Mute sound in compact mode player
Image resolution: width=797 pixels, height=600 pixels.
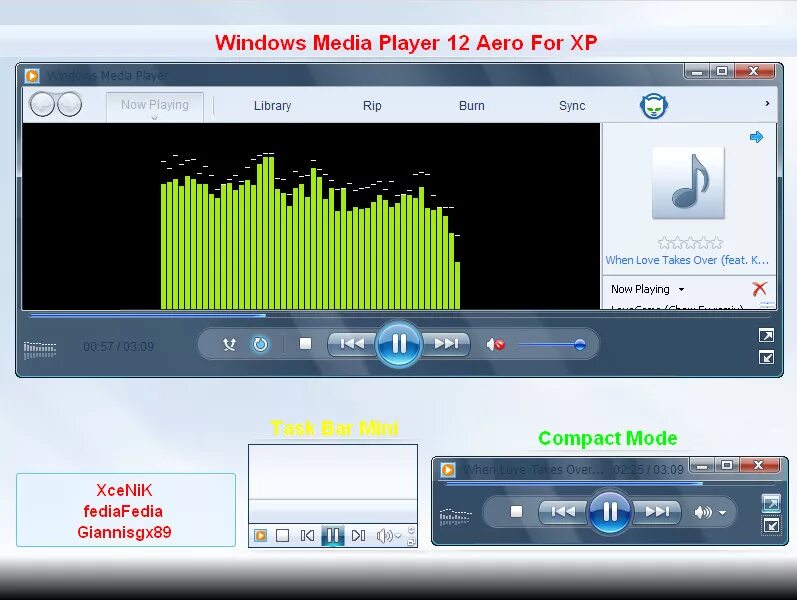[x=703, y=512]
